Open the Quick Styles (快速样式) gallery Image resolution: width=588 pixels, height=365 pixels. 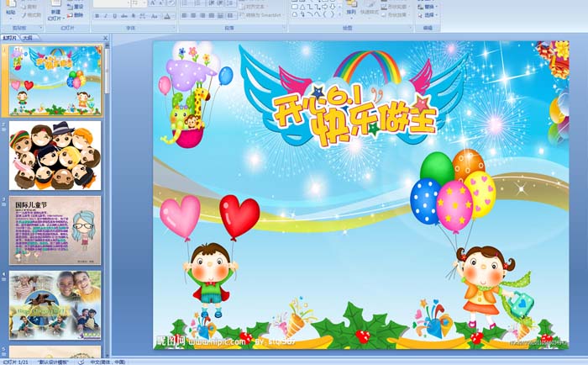pos(370,9)
